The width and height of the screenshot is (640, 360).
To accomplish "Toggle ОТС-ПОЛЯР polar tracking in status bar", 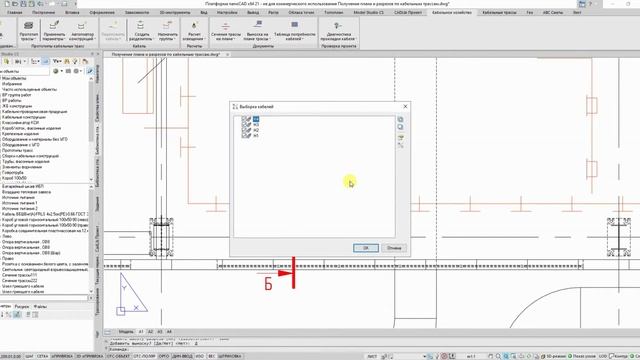I will [x=144, y=356].
